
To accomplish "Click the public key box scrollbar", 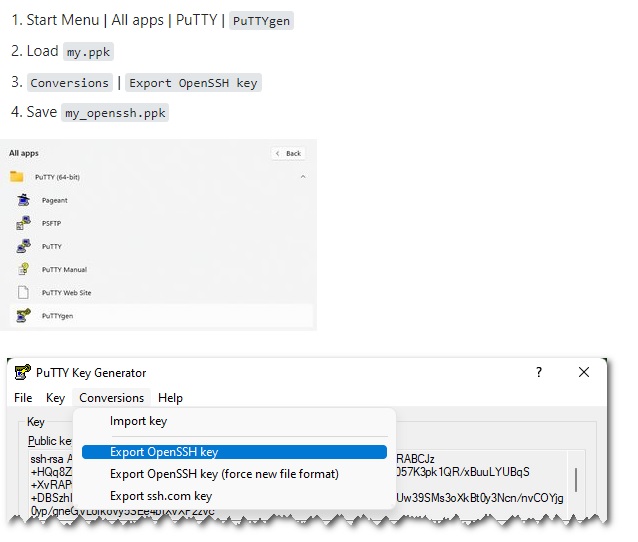I will pyautogui.click(x=576, y=482).
